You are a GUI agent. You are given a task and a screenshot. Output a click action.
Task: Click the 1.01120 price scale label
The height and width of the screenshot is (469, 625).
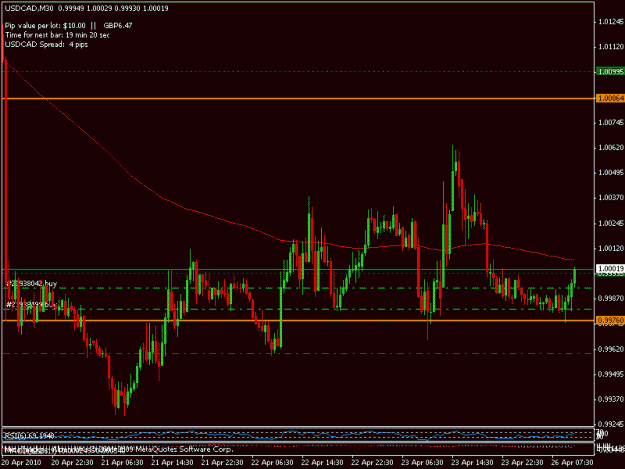point(611,47)
